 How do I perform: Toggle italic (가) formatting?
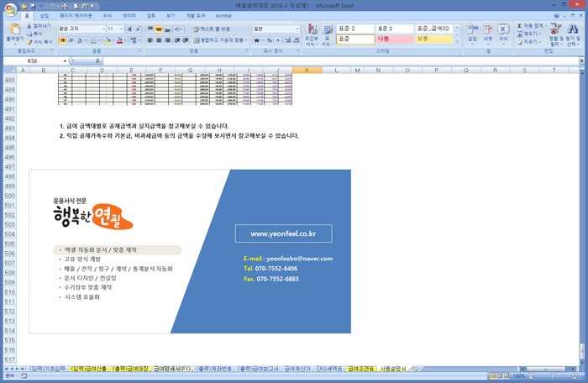pyautogui.click(x=71, y=40)
